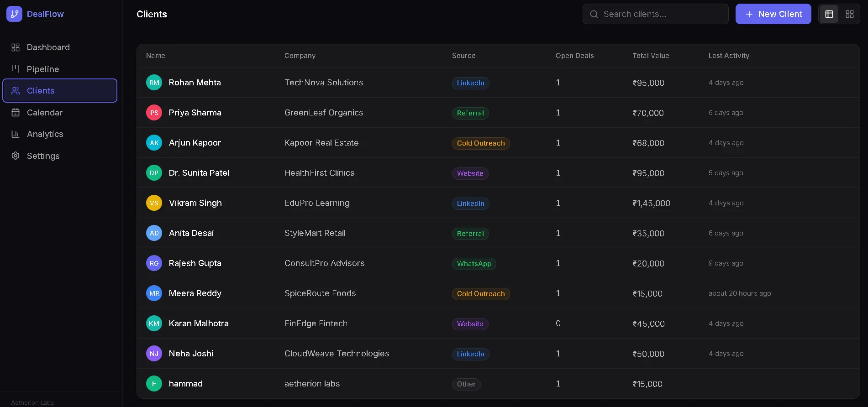
Task: Open client Rohan Mehta
Action: coord(195,83)
